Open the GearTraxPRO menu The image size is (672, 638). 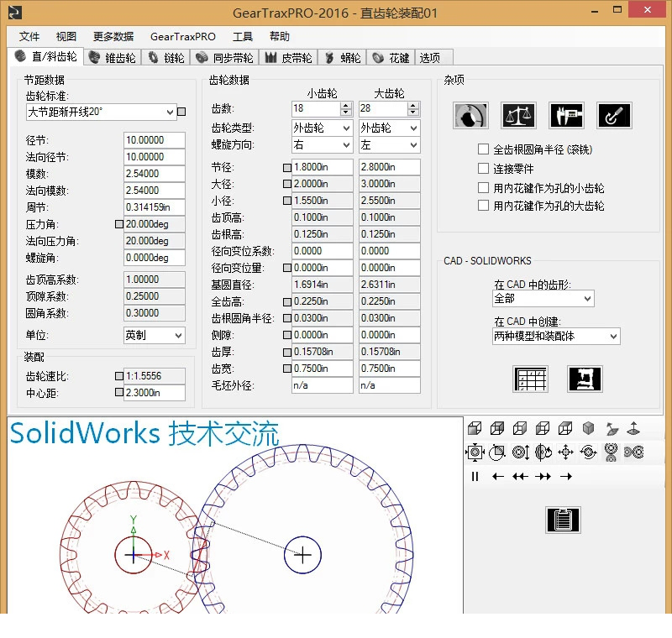(x=183, y=36)
